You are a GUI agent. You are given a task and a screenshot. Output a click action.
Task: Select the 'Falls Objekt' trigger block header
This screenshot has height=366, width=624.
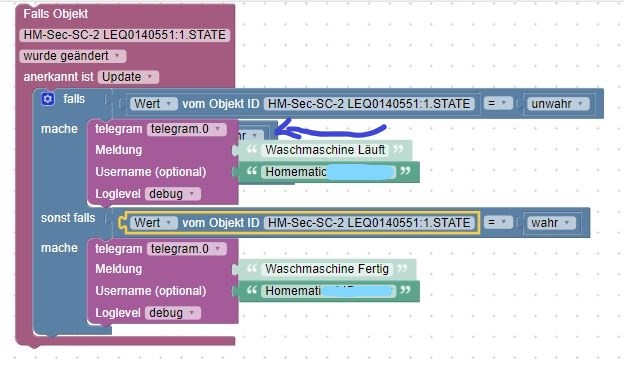click(56, 14)
